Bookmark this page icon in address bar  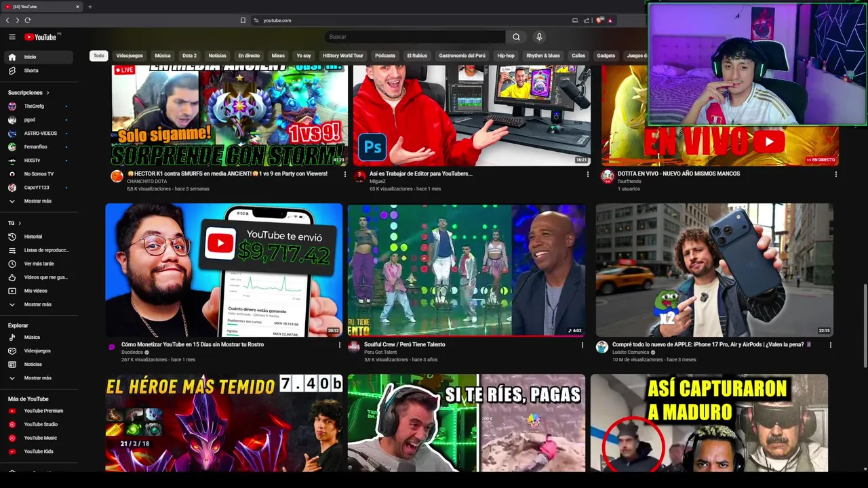(x=243, y=20)
